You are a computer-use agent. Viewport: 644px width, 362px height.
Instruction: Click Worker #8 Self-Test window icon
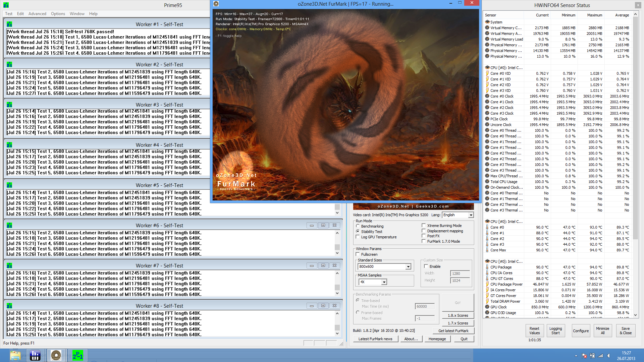[9, 306]
